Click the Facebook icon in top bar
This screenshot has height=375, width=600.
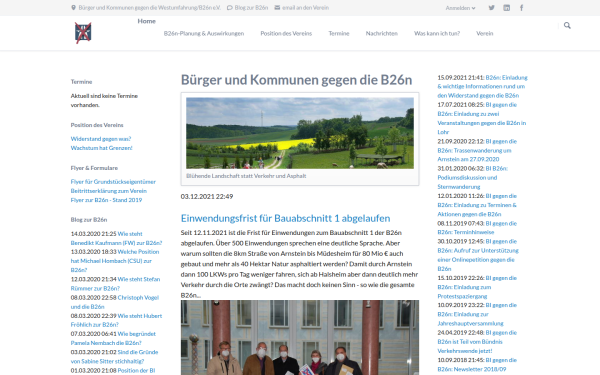(521, 8)
